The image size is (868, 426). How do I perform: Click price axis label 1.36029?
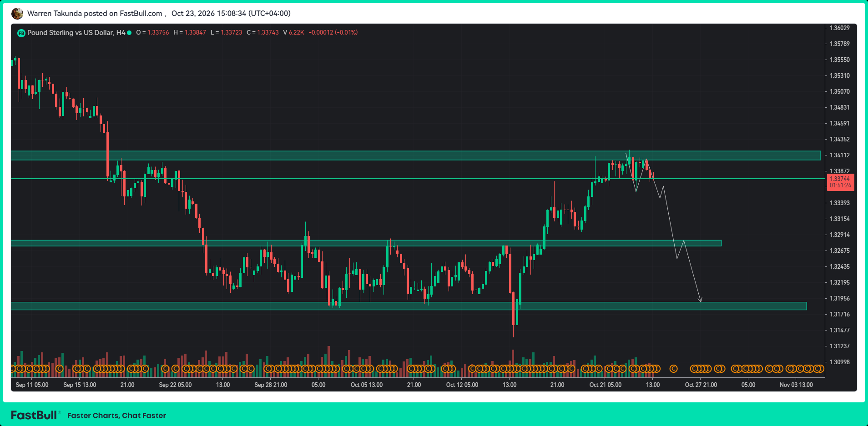[839, 28]
